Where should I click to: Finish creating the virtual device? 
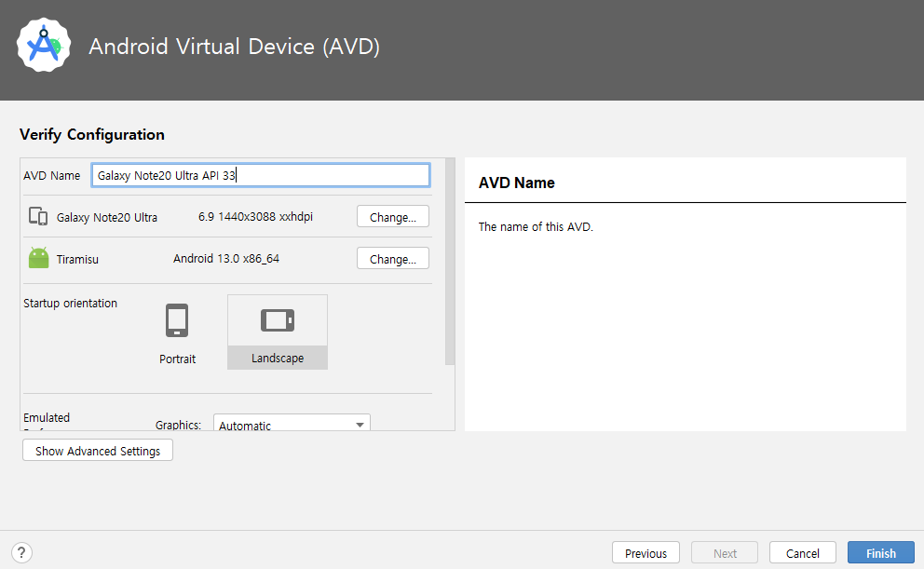click(x=881, y=553)
